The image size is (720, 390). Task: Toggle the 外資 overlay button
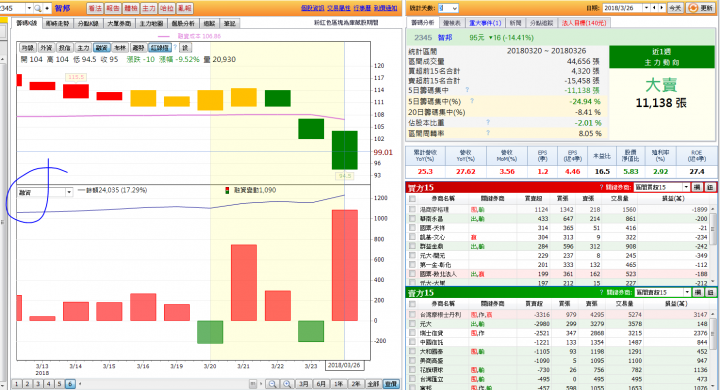pos(46,47)
